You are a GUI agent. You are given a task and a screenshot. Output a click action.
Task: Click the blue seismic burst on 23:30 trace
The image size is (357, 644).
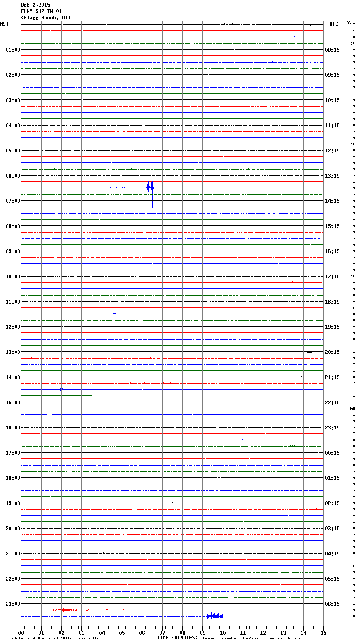tap(215, 616)
